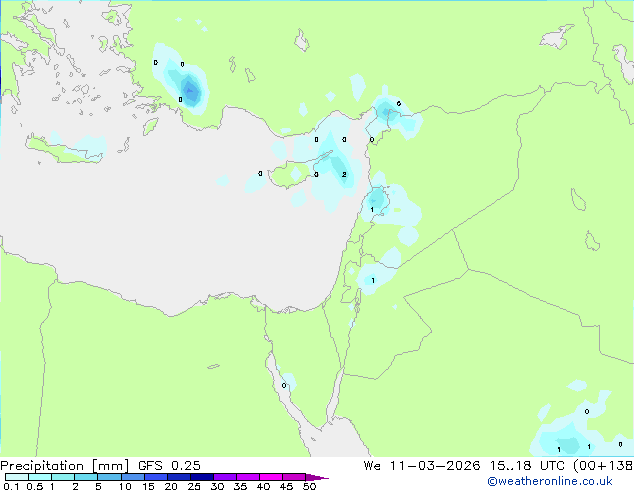Screen dimensions: 634x490
Task: Click the legend tick label '40'
Action: (263, 486)
